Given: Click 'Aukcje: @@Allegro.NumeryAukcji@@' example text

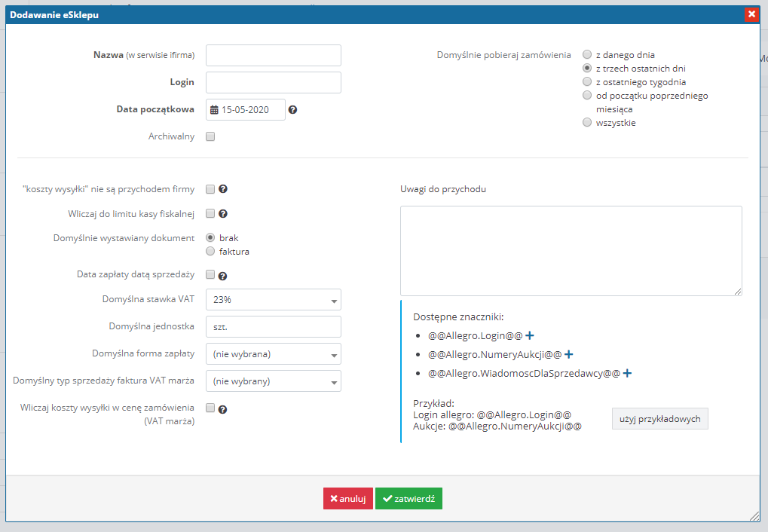Looking at the screenshot, I should [x=497, y=427].
